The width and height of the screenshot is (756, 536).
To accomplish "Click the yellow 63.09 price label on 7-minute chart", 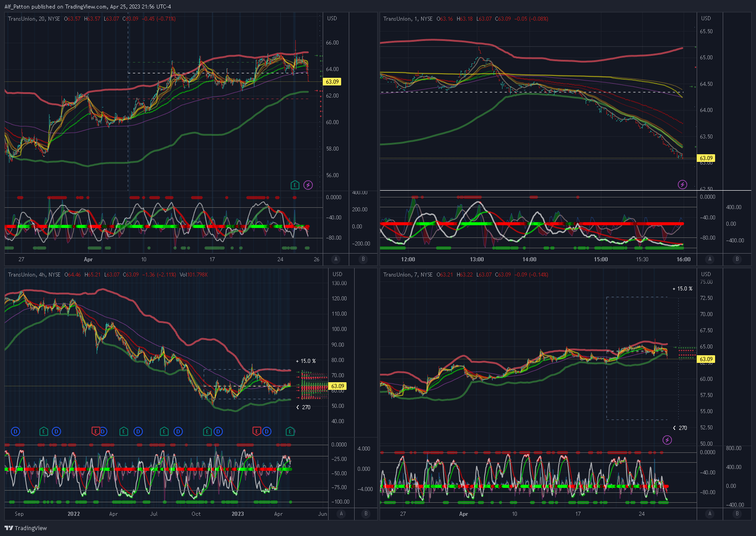I will click(x=706, y=359).
